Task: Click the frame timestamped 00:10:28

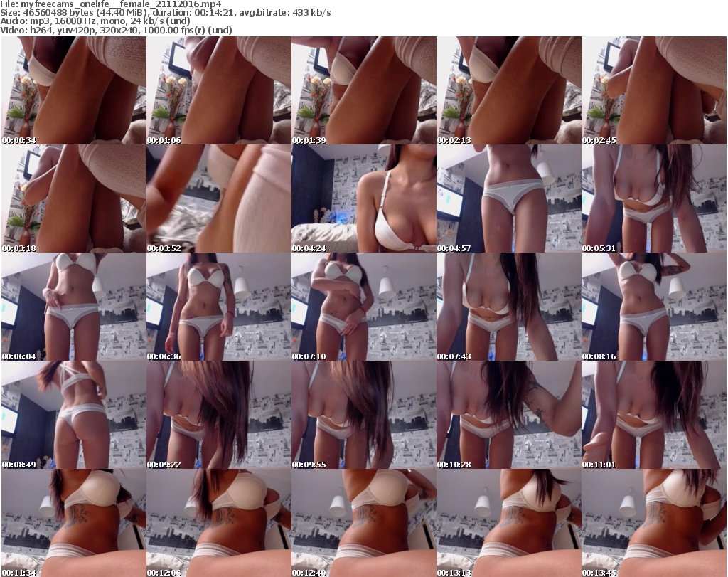Action: pyautogui.click(x=509, y=415)
